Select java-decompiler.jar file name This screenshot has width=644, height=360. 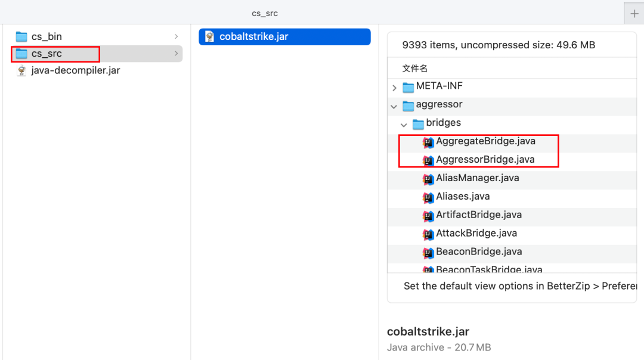[76, 70]
